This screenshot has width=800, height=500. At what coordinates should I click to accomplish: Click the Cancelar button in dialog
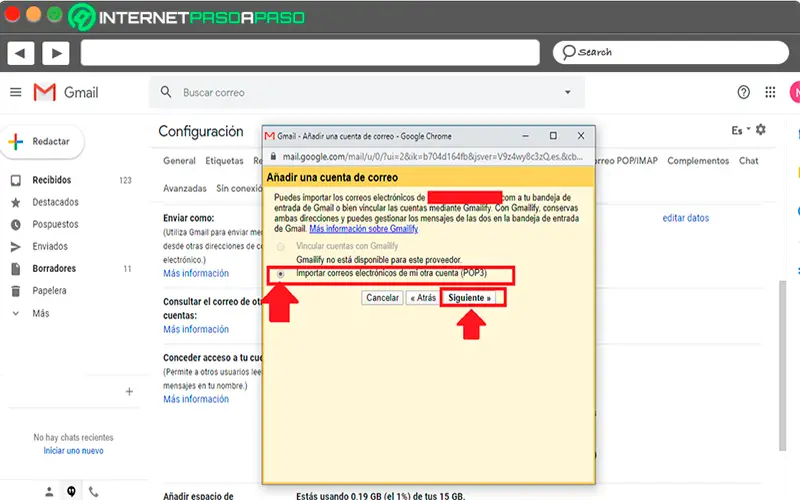[x=382, y=297]
